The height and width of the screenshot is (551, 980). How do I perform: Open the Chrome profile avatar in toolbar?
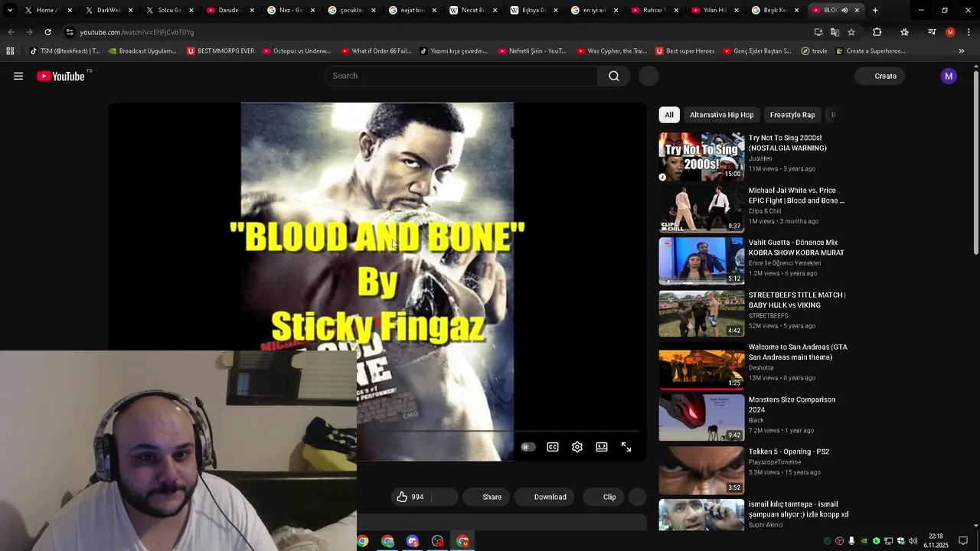point(950,32)
